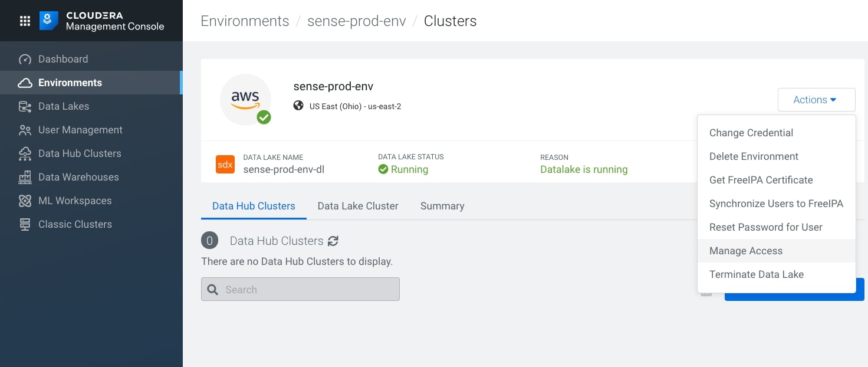Choose Manage Access menu item
The image size is (868, 367).
click(776, 251)
